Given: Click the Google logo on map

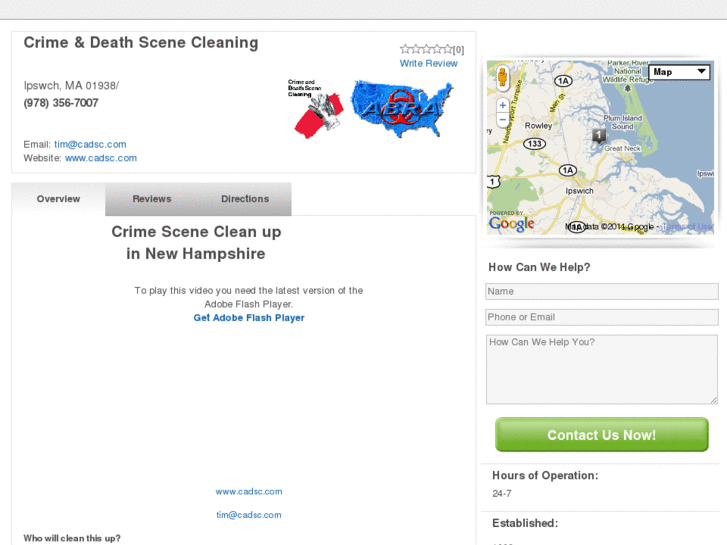Looking at the screenshot, I should pos(511,224).
